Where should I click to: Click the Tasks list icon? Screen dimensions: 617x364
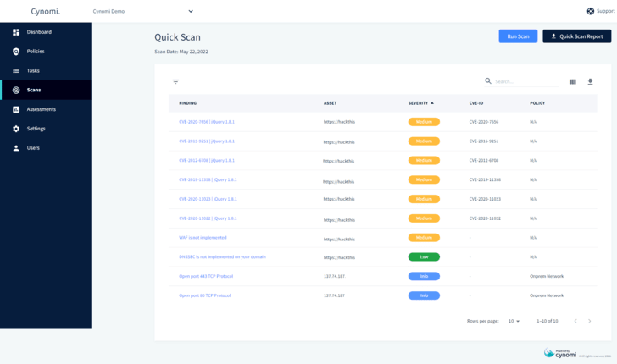point(16,71)
